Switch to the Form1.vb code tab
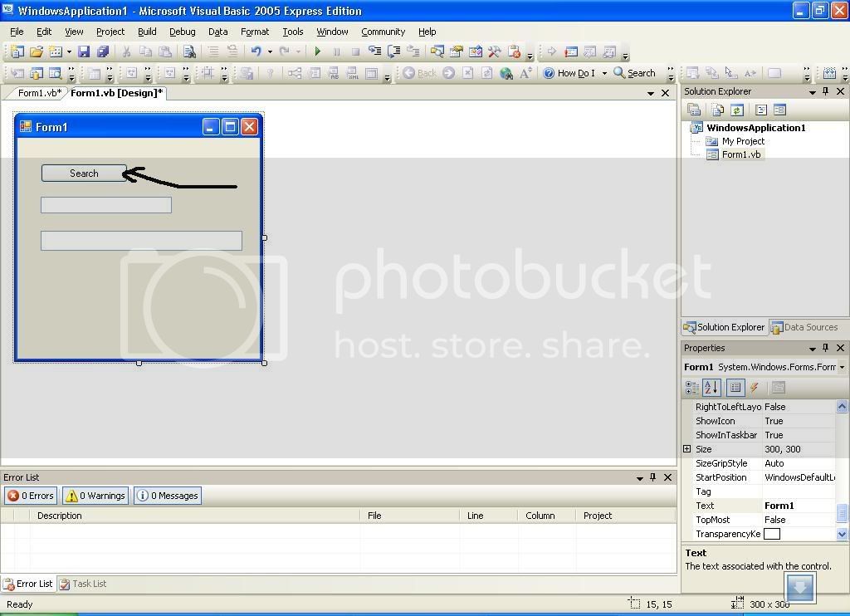The image size is (850, 616). coord(39,93)
